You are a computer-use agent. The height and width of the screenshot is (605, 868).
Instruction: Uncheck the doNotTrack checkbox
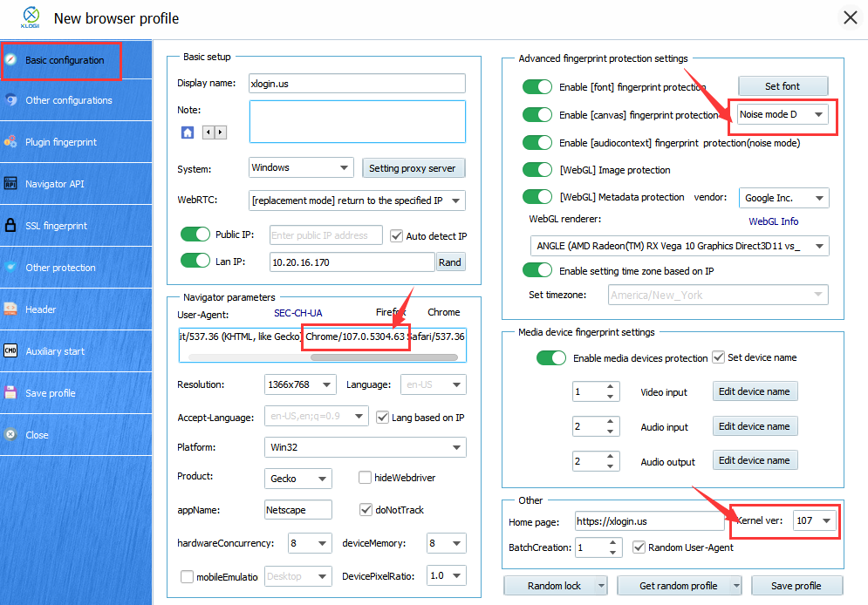[366, 509]
